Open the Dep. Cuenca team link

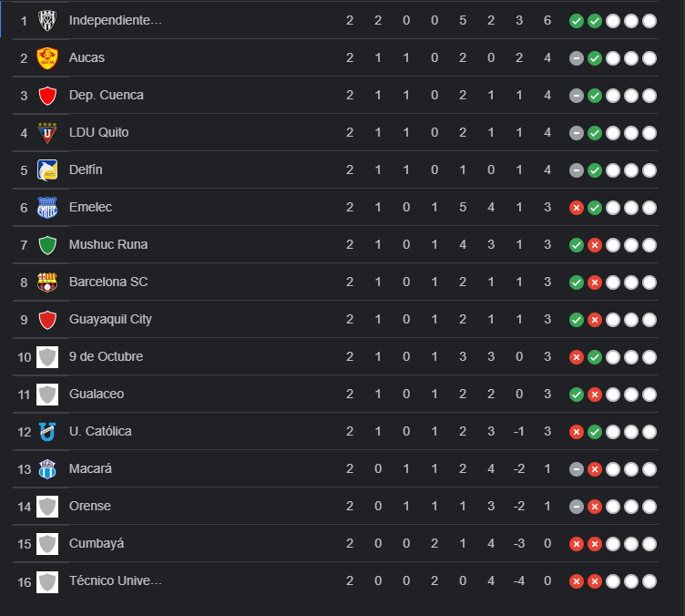tap(106, 95)
